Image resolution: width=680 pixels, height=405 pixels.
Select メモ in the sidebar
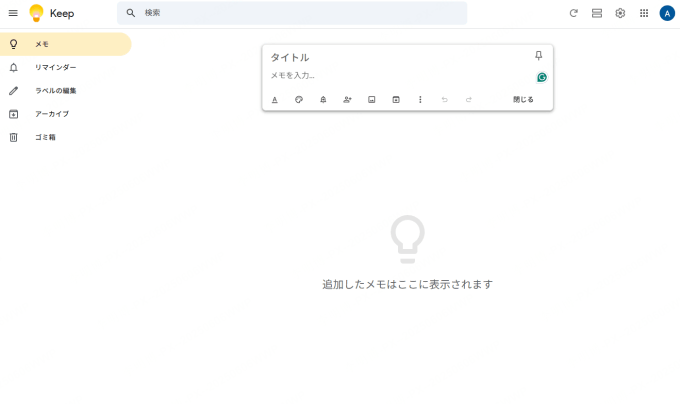click(x=65, y=44)
